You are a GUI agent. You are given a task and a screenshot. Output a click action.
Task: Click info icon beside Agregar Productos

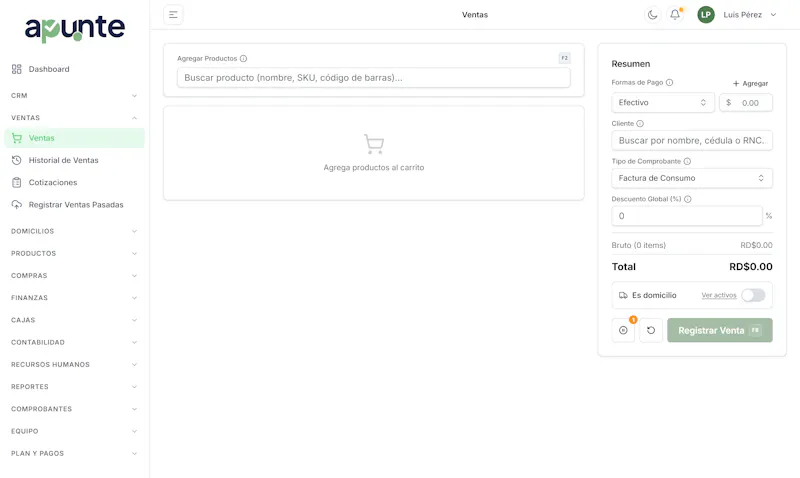(x=243, y=59)
